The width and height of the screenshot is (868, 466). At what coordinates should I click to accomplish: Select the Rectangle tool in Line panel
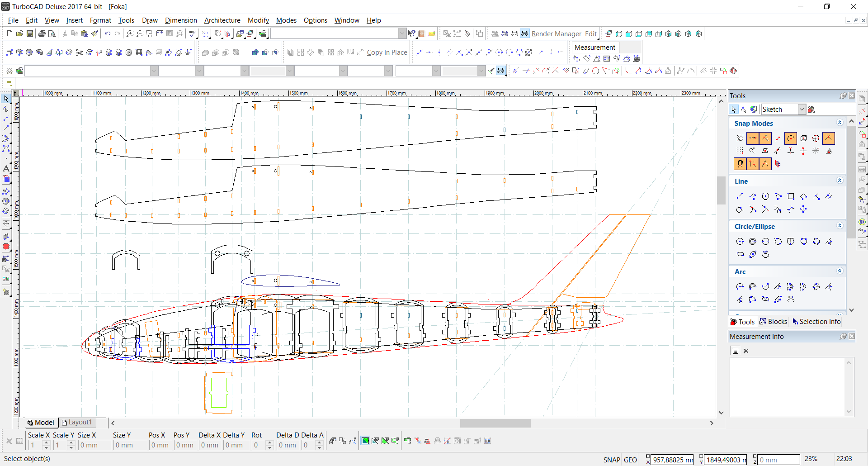click(x=791, y=196)
